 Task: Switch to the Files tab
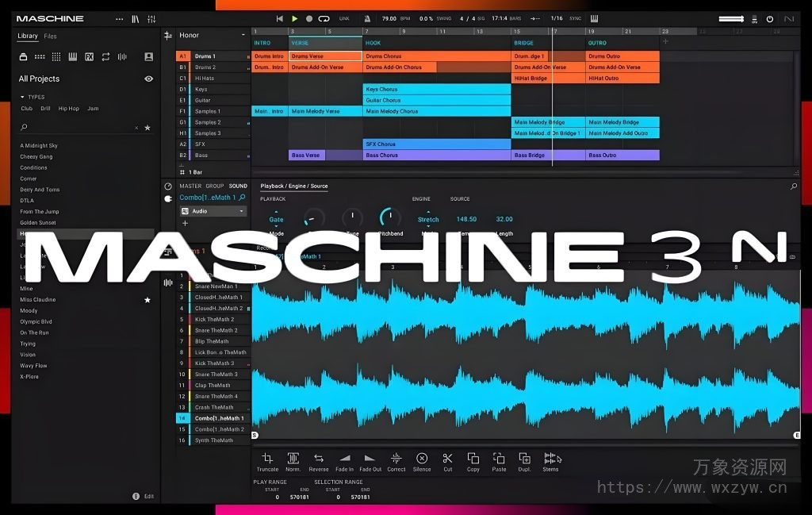(49, 36)
